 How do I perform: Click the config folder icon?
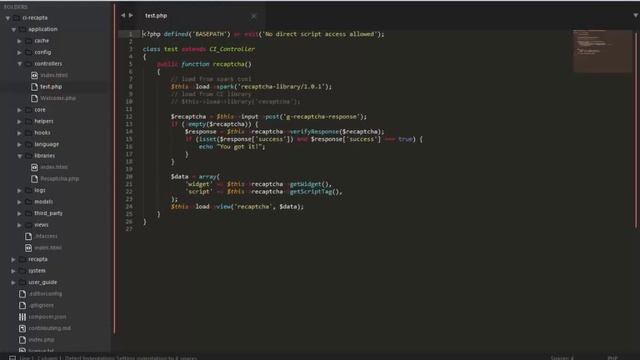pyautogui.click(x=29, y=52)
